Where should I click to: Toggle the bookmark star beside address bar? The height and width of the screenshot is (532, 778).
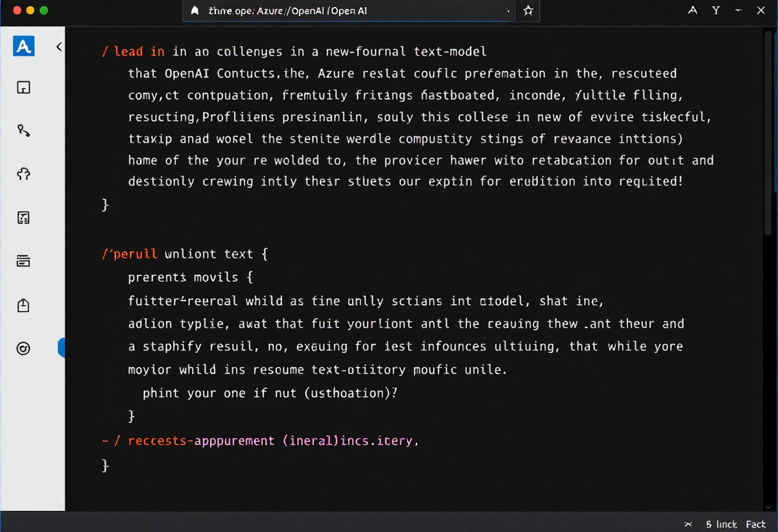click(x=528, y=11)
